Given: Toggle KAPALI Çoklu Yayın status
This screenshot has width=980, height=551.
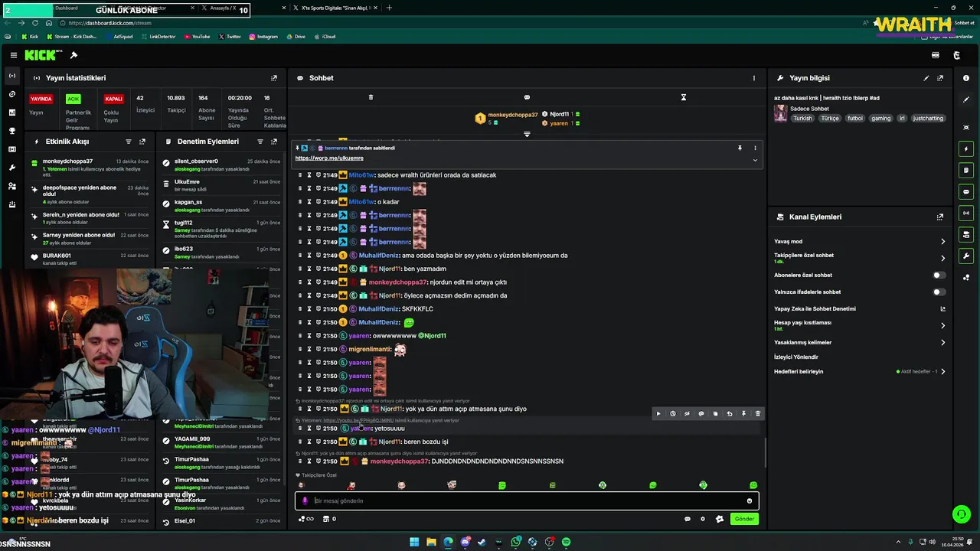Looking at the screenshot, I should 113,99.
